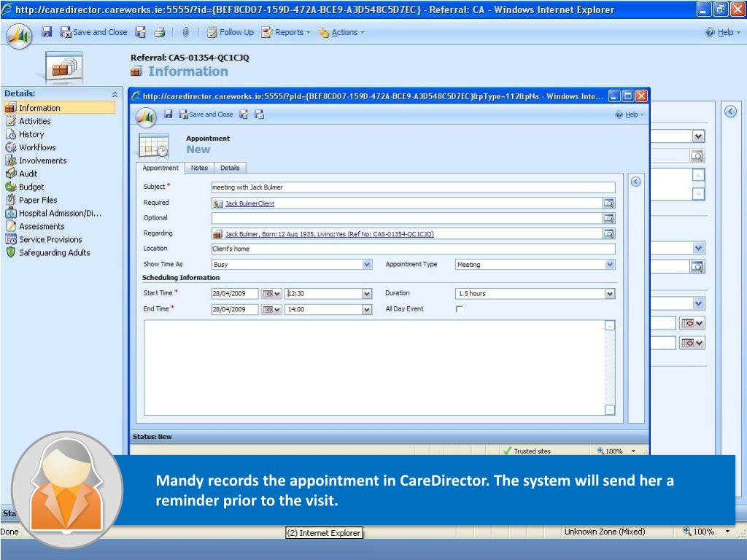Open Help menu in the Appointment window

[x=630, y=114]
